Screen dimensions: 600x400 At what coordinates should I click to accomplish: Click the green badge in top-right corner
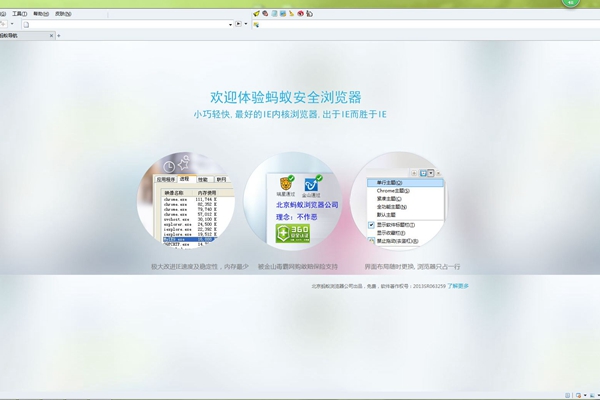point(571,3)
